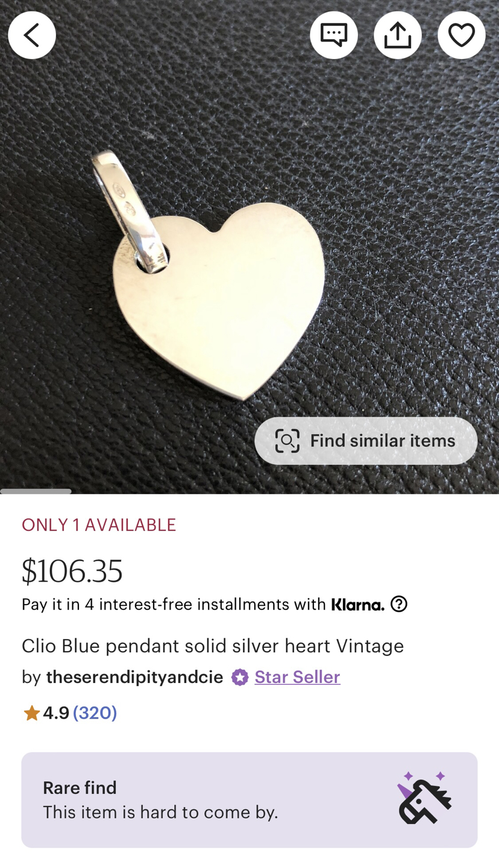Viewport: 499px width, 868px height.
Task: Tap the ONLY 1 AVAILABLE label
Action: point(99,525)
